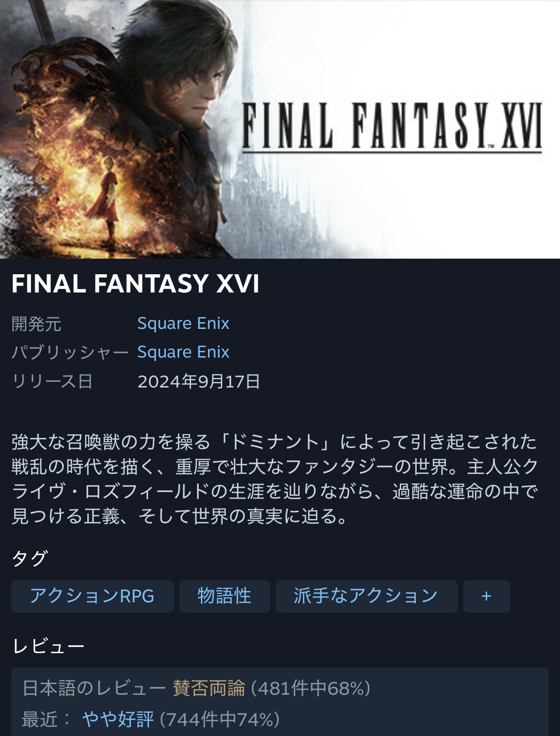Click the 481件中68% review count
Screen dimensions: 560x736
311,688
